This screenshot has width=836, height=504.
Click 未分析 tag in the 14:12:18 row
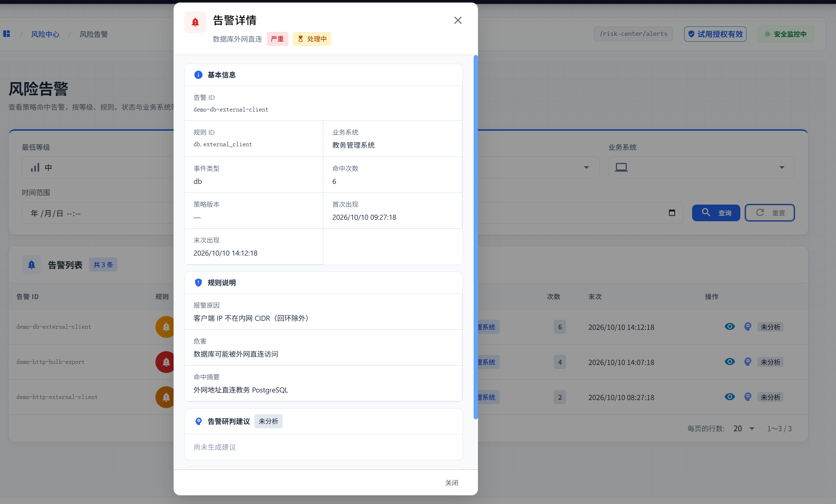pos(770,327)
